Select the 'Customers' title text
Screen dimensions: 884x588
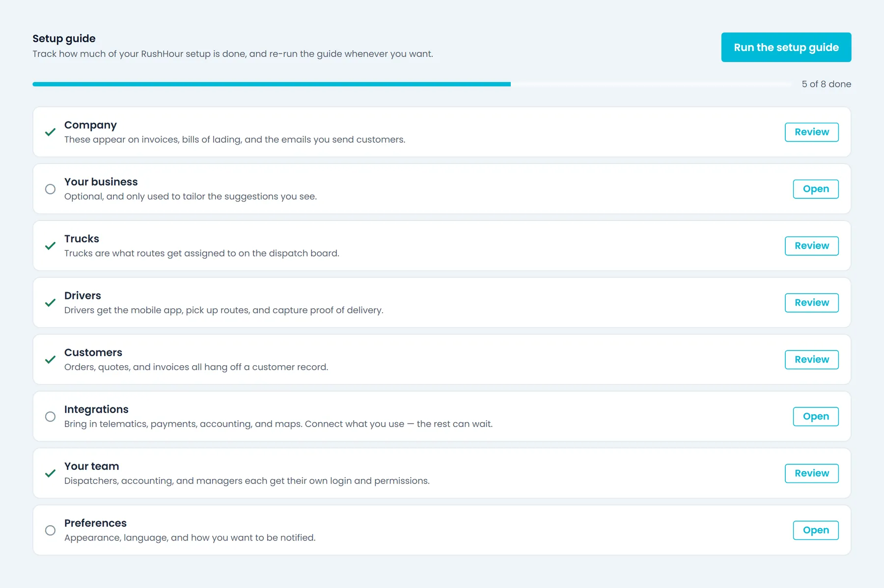pos(93,352)
